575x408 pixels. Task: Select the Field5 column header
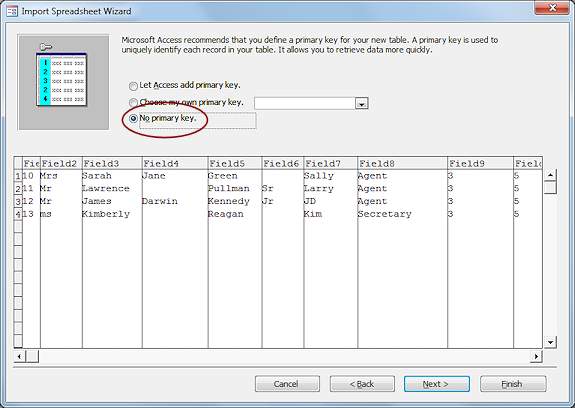pos(235,163)
